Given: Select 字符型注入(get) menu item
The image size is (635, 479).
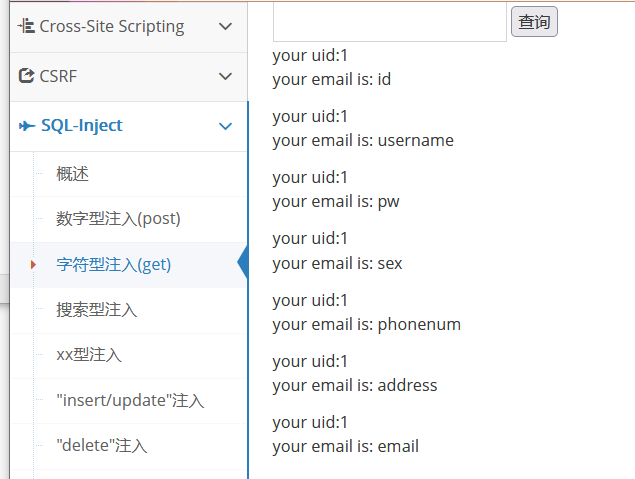Looking at the screenshot, I should [x=113, y=265].
